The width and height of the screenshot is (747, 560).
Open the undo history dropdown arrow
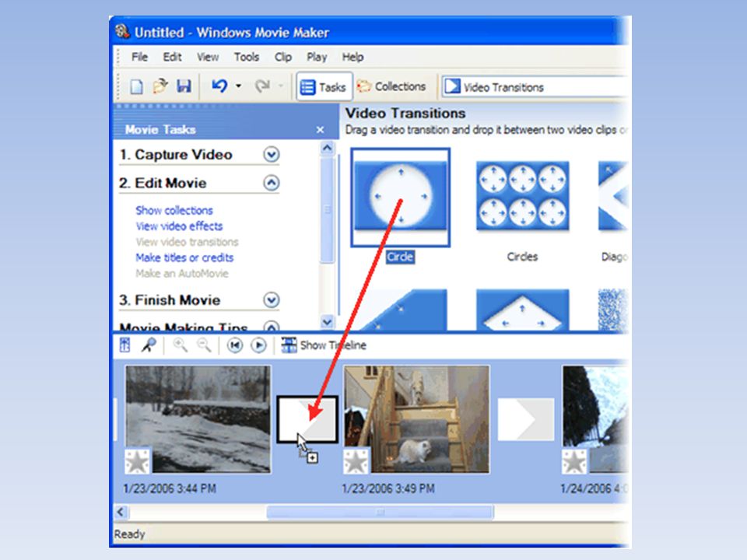click(x=238, y=86)
